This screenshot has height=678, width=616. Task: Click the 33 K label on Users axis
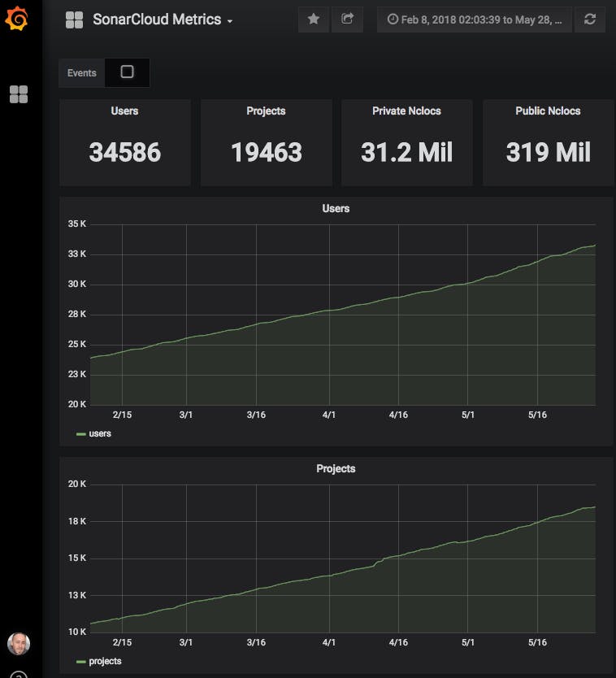77,254
